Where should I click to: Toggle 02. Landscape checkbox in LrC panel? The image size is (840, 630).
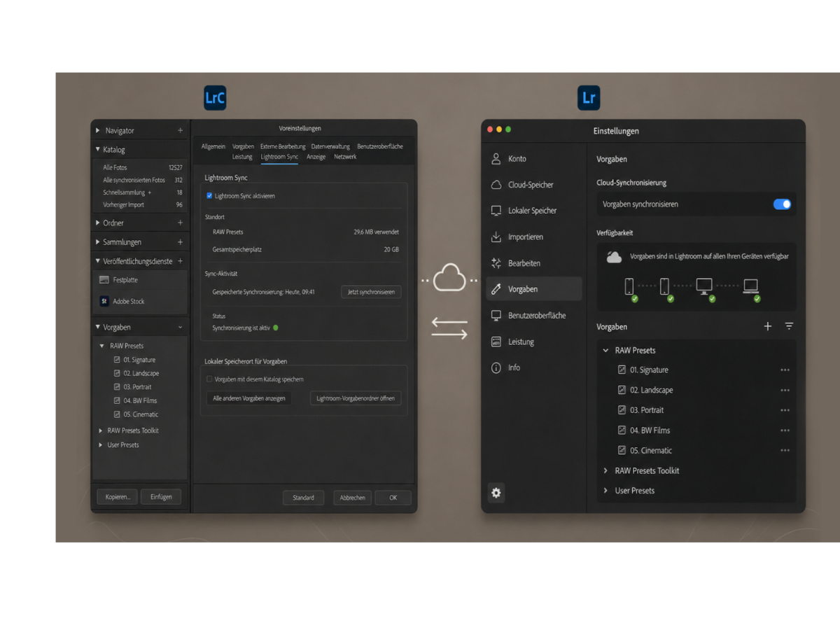[x=117, y=374]
